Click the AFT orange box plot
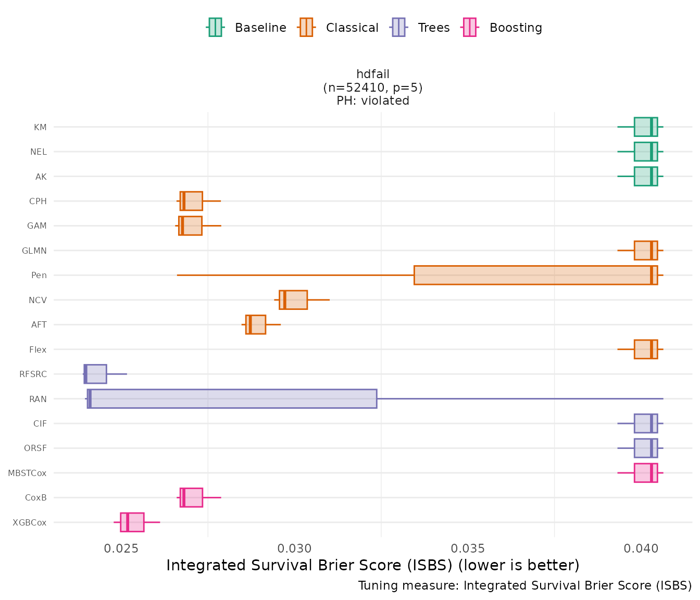 point(256,324)
